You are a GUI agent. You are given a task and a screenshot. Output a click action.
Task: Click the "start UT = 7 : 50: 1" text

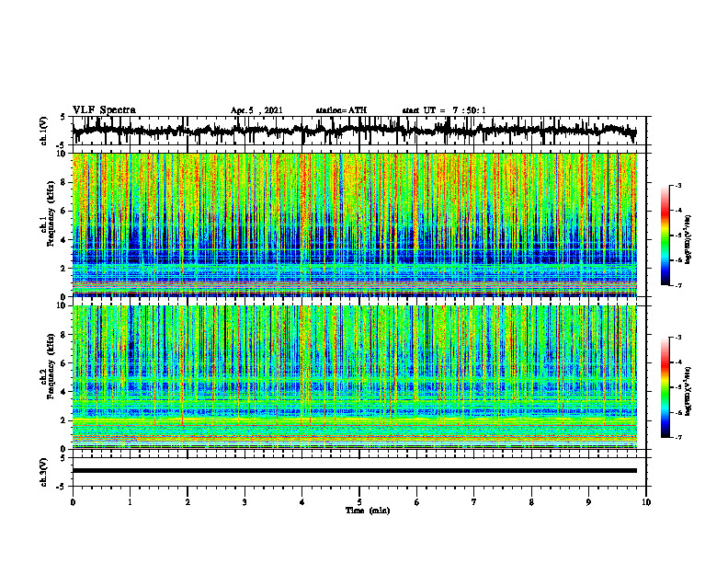[444, 110]
